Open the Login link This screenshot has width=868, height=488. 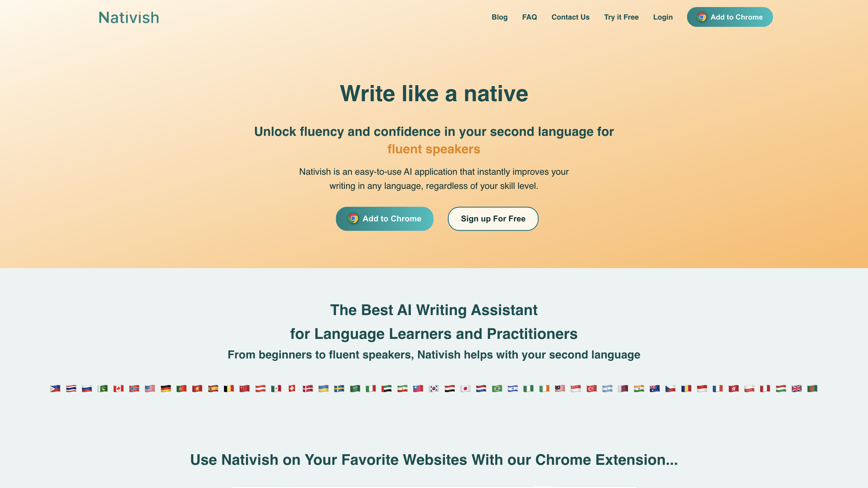pos(662,17)
